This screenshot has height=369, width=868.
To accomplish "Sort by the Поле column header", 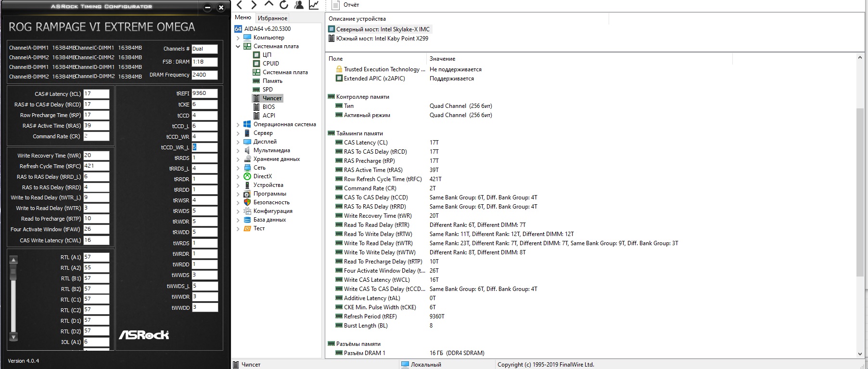I will coord(376,59).
